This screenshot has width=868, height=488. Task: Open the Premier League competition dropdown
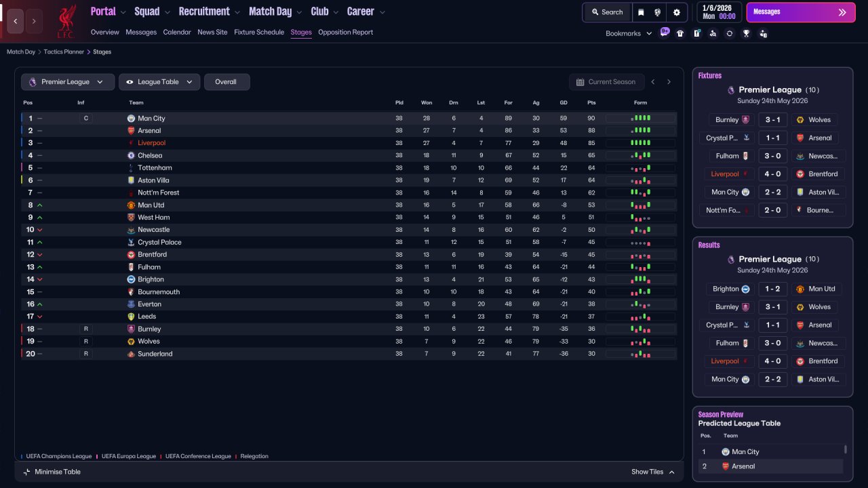coord(67,82)
